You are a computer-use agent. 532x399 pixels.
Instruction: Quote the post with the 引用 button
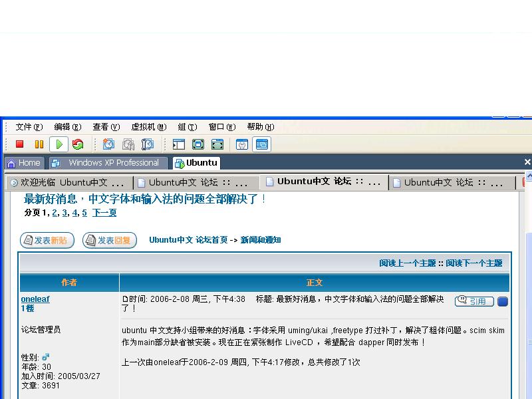(474, 301)
